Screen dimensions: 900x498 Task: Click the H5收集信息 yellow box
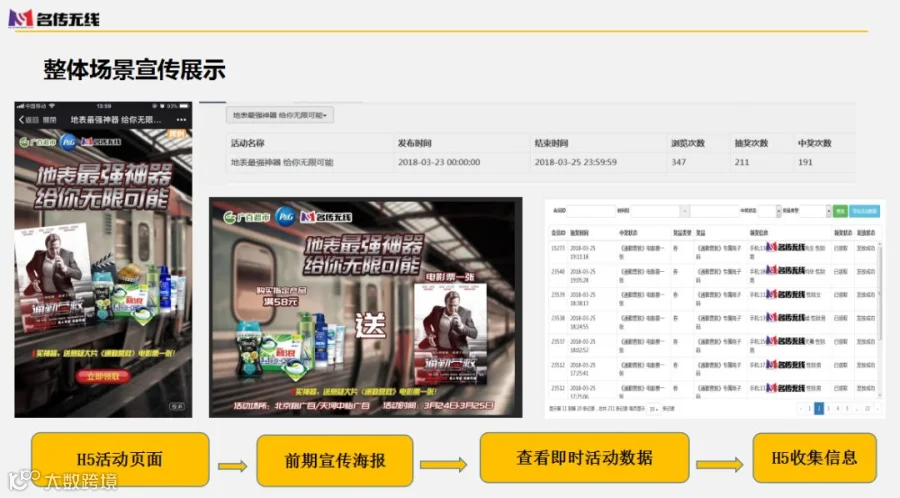(x=814, y=458)
